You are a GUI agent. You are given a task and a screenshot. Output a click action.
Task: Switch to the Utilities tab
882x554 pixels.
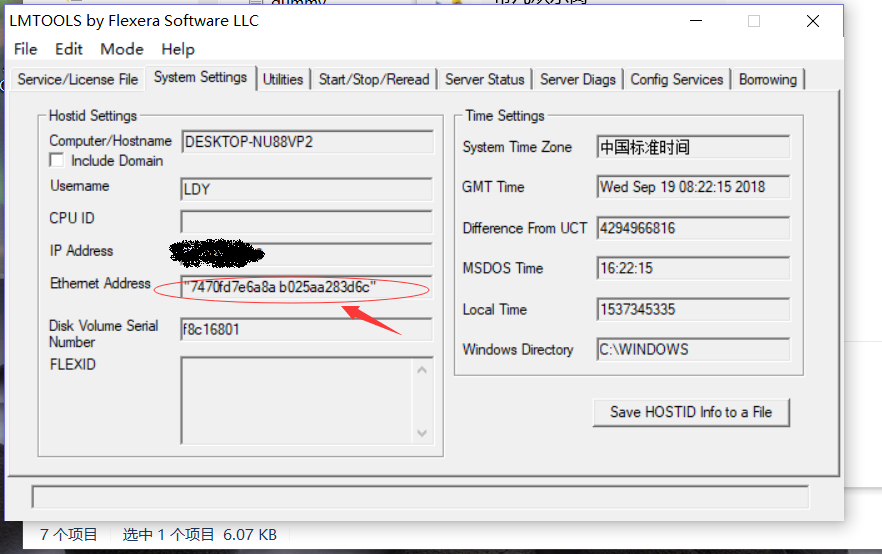click(x=283, y=79)
